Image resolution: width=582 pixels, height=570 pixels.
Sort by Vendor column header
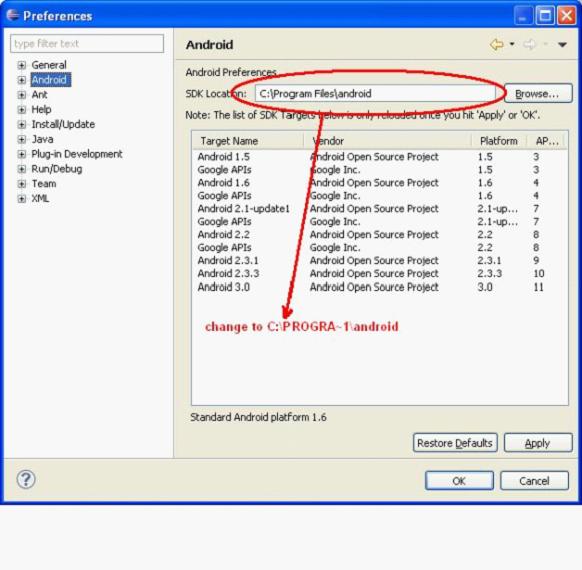tap(387, 141)
